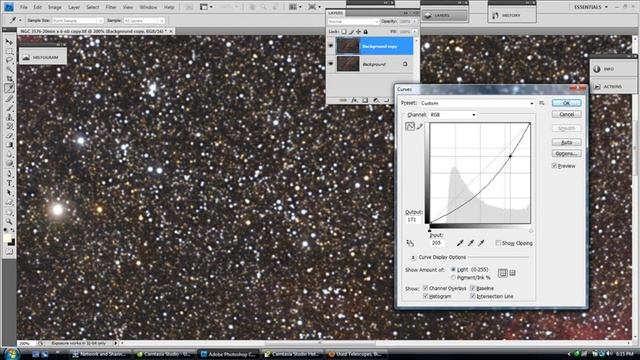Open layer blend mode Normal dropdown
The image size is (640, 360).
point(353,21)
